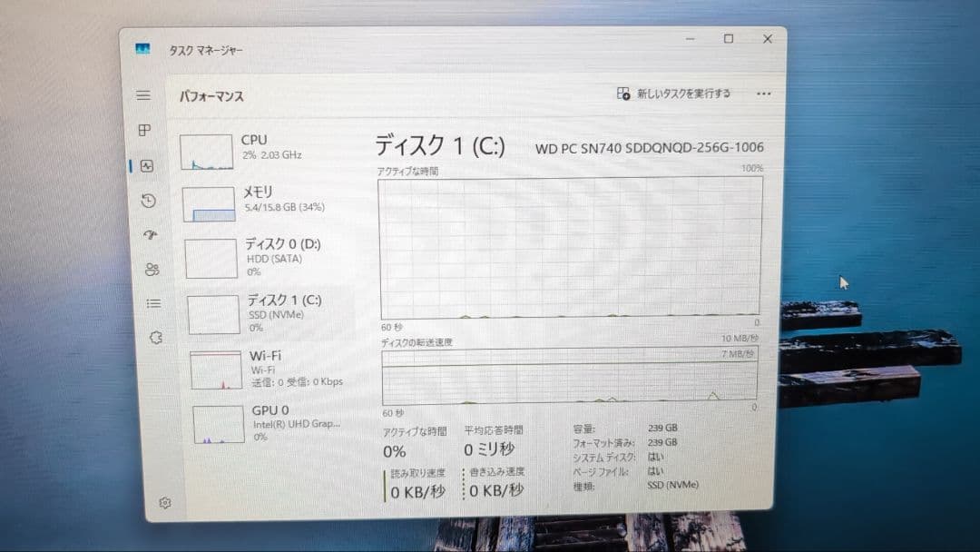Minimize the Task Manager window

(x=690, y=39)
